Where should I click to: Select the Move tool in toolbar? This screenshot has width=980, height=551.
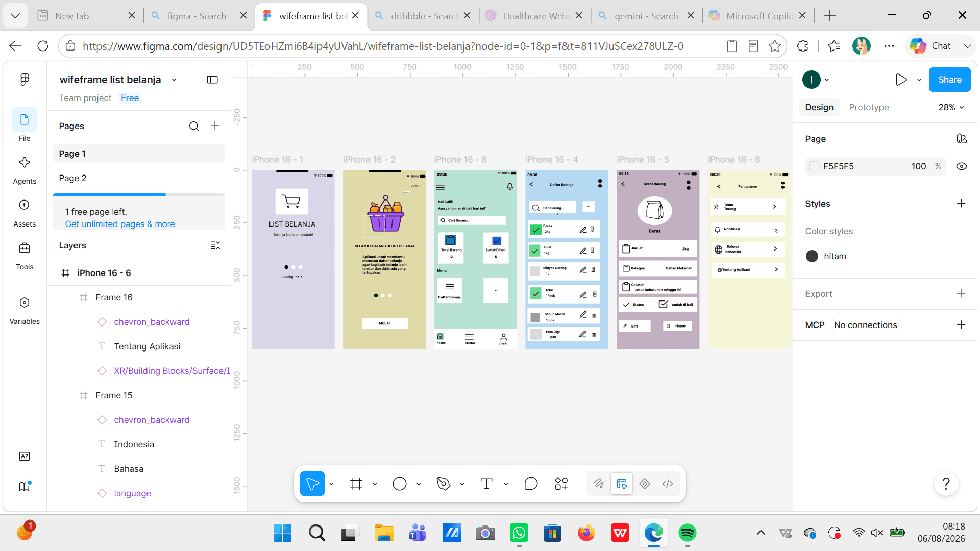[312, 484]
